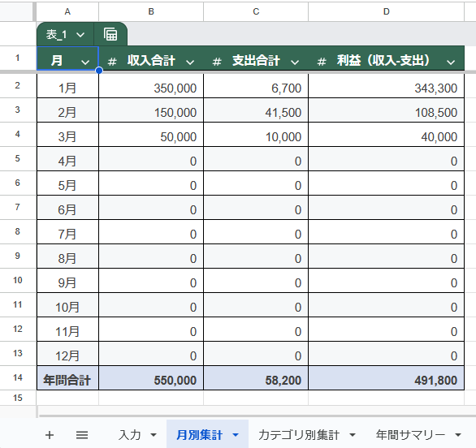Viewport: 476px width, 448px height.
Task: Select row 15 header
Action: [x=18, y=398]
